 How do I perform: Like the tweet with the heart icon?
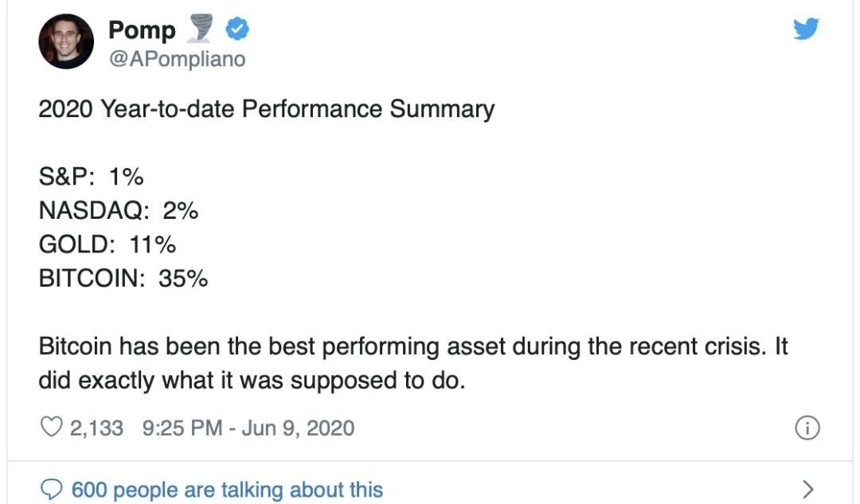tap(52, 427)
